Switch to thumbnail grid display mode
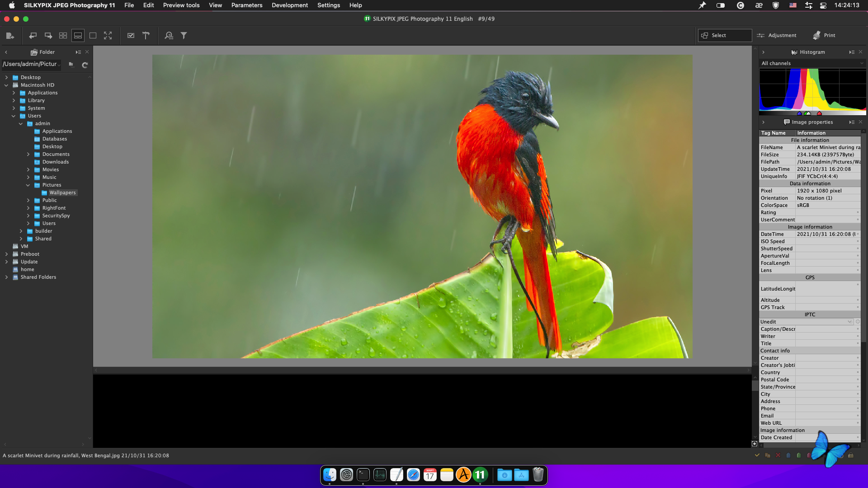Screen dimensions: 868x488 [63, 36]
